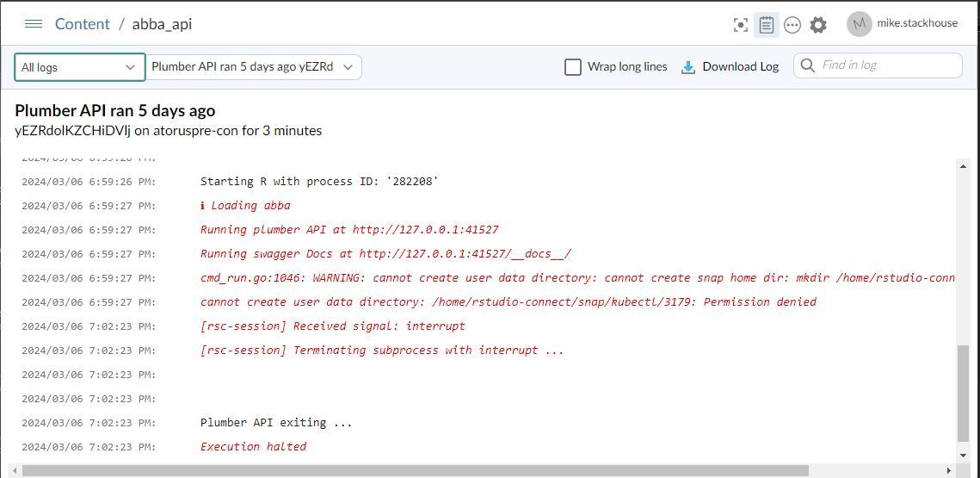Image resolution: width=980 pixels, height=478 pixels.
Task: Click the horizontal scrollbar right arrow
Action: pos(950,471)
